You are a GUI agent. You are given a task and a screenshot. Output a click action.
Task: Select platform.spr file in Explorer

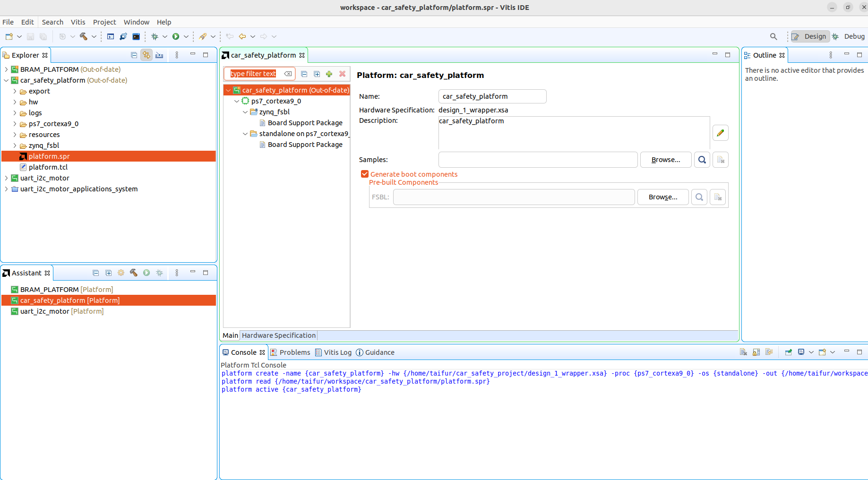click(x=109, y=156)
